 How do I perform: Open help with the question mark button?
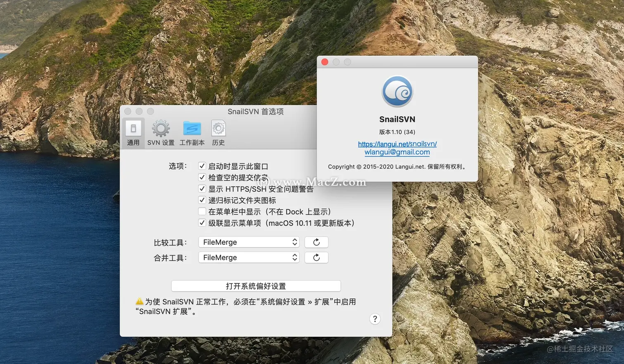pos(375,319)
